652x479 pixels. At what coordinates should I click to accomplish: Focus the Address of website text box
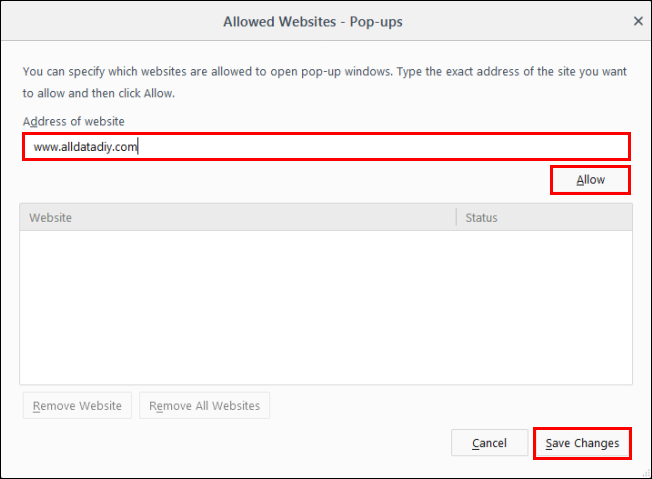tap(326, 146)
